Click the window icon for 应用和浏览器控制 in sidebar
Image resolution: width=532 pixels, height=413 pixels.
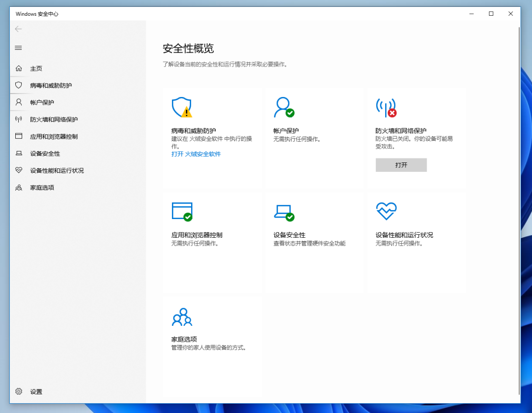tap(19, 136)
